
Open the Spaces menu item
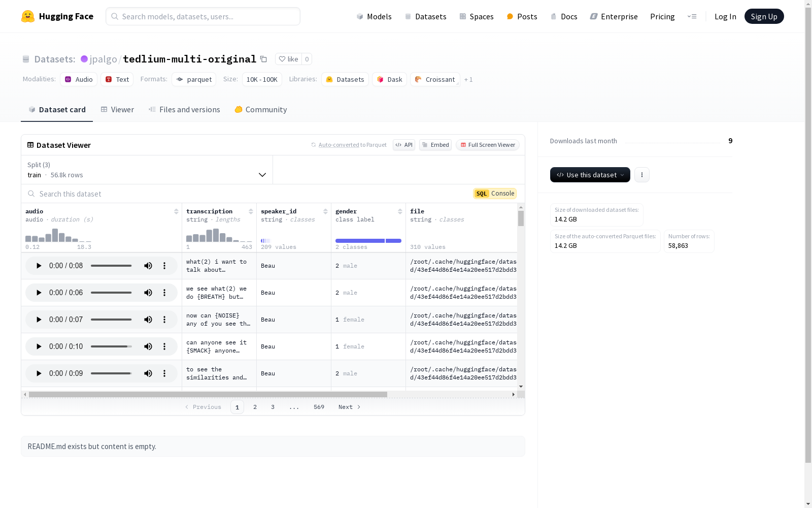[x=477, y=16]
